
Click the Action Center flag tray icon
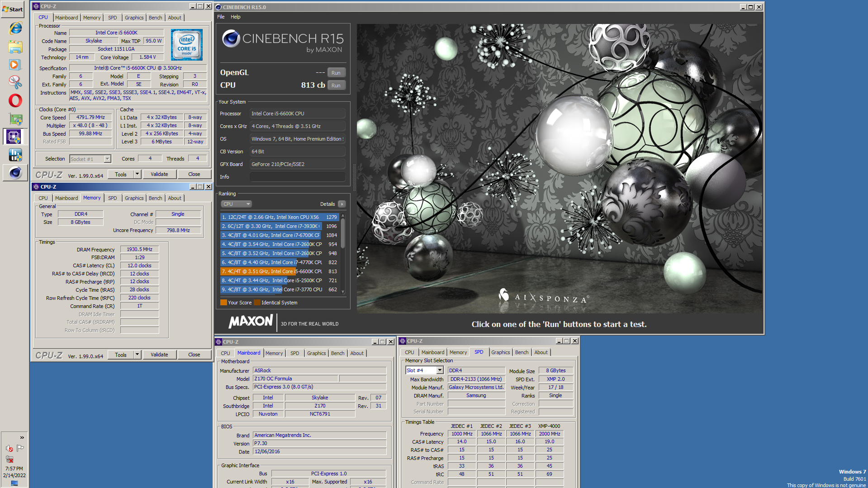pyautogui.click(x=20, y=448)
